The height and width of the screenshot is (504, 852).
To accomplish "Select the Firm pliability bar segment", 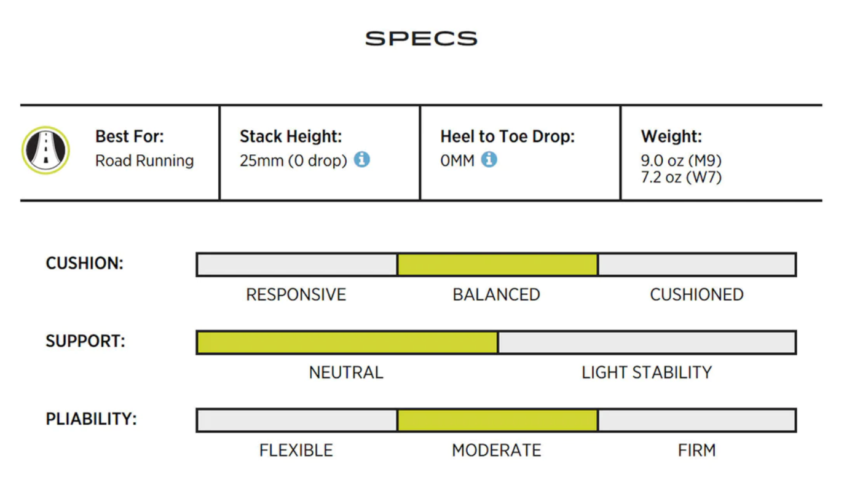I will (696, 420).
